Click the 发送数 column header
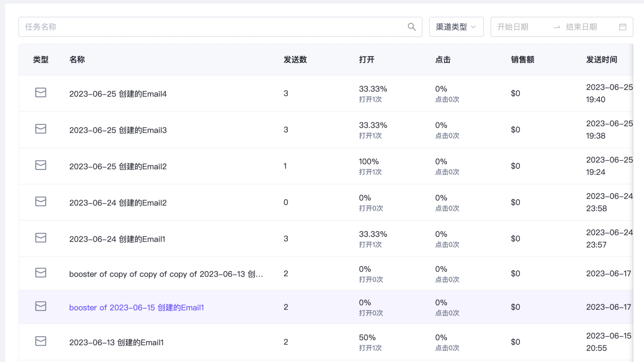Image resolution: width=644 pixels, height=362 pixels. pyautogui.click(x=295, y=60)
